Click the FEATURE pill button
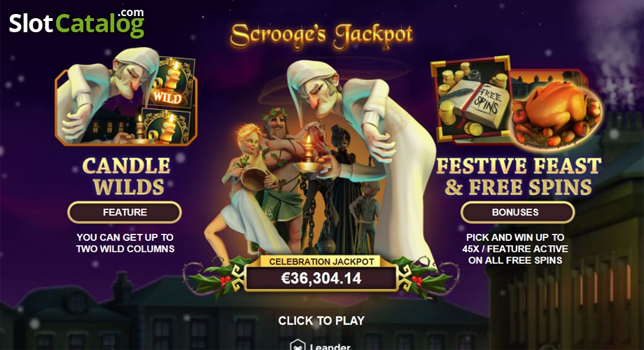Image resolution: width=644 pixels, height=350 pixels. pyautogui.click(x=125, y=212)
